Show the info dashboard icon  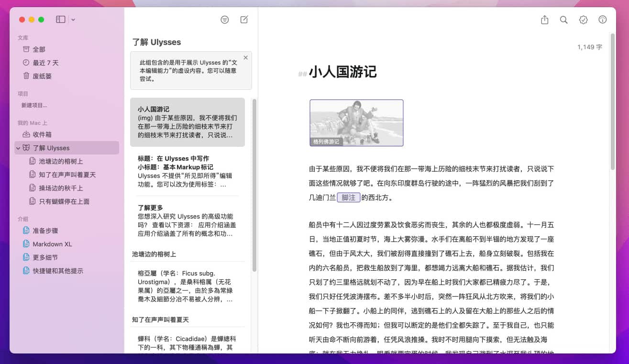click(603, 20)
